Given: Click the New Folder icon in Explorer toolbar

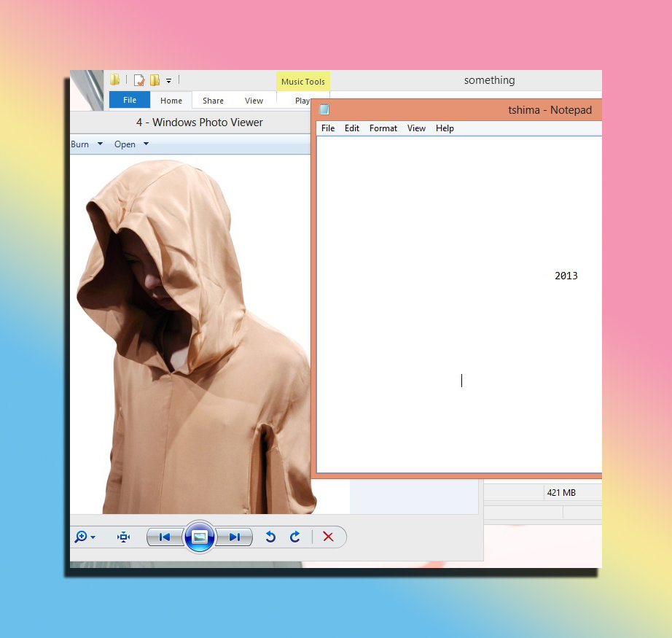Looking at the screenshot, I should point(155,80).
